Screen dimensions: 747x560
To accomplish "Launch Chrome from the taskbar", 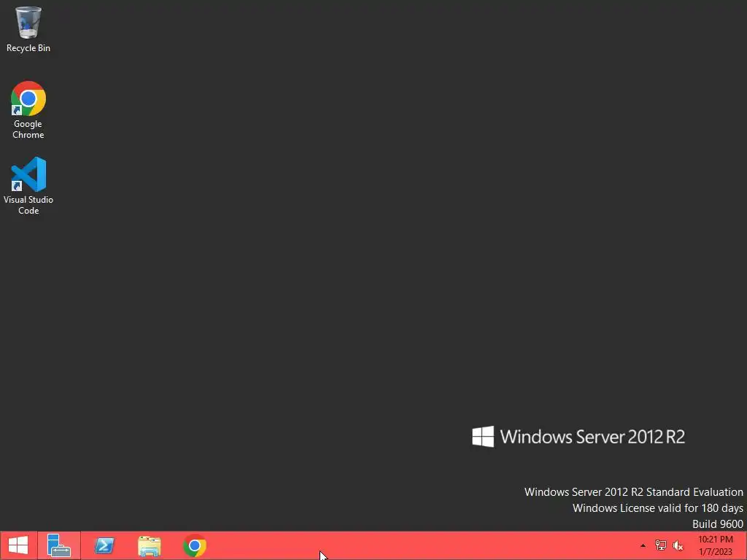I will [x=194, y=545].
